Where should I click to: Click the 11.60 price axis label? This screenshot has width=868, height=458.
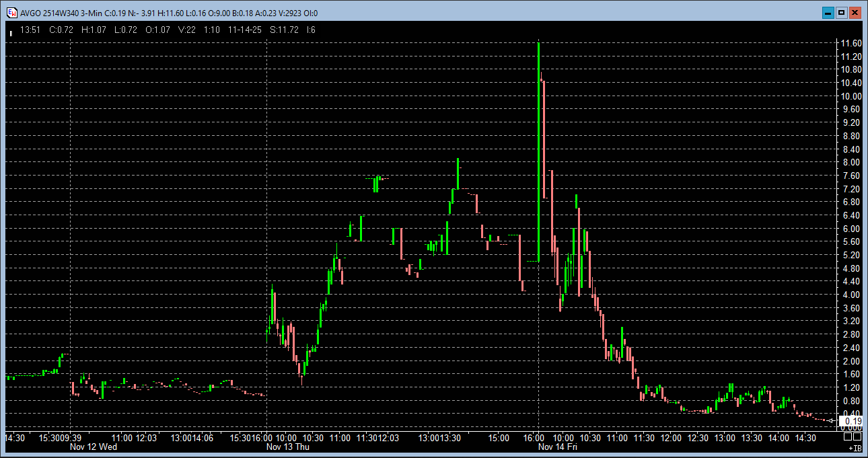[x=851, y=43]
